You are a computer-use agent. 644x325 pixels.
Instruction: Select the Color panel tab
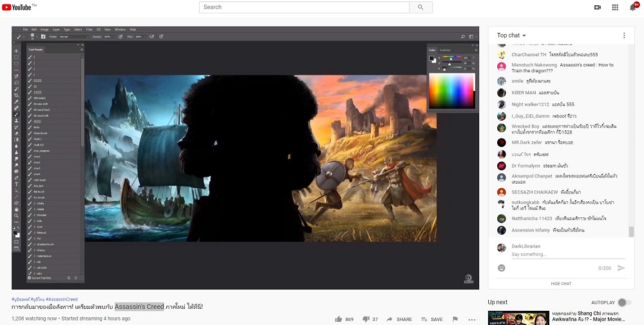point(432,50)
